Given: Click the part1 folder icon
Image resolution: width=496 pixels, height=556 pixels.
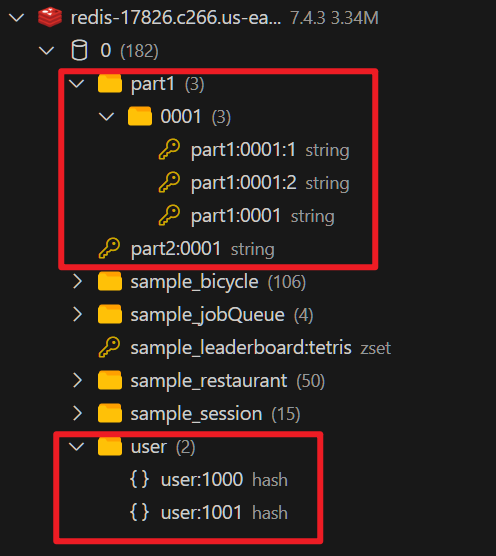Looking at the screenshot, I should pyautogui.click(x=110, y=83).
